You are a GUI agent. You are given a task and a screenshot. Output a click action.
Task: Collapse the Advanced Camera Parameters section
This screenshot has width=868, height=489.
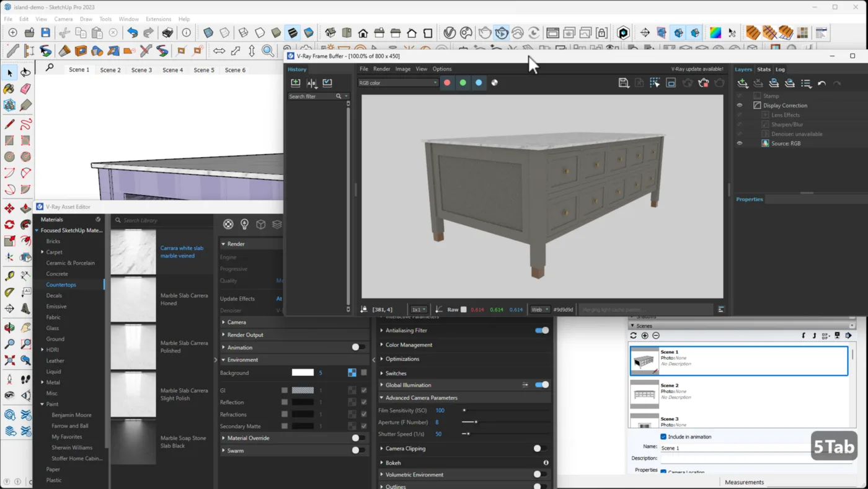pos(421,398)
